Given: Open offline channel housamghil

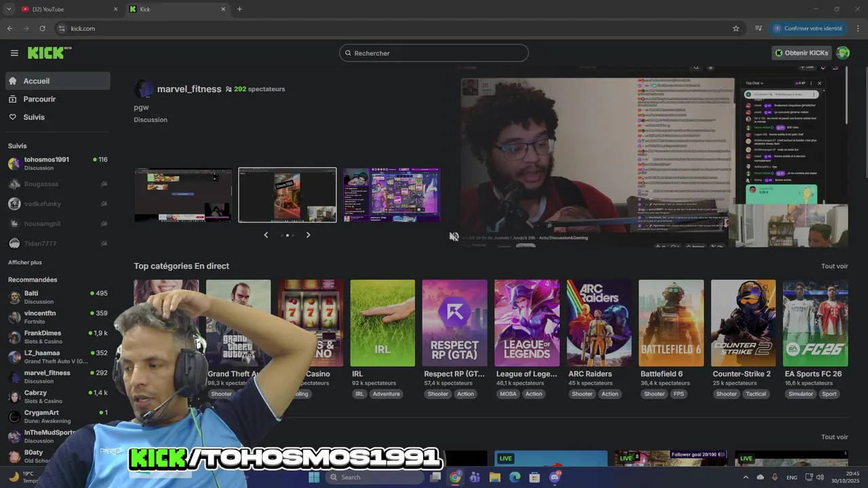Looking at the screenshot, I should [58, 223].
